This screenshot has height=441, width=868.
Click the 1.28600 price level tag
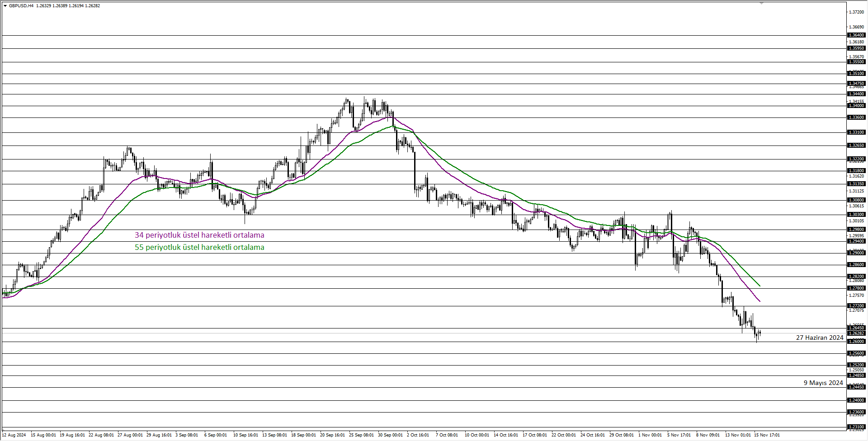(x=856, y=265)
